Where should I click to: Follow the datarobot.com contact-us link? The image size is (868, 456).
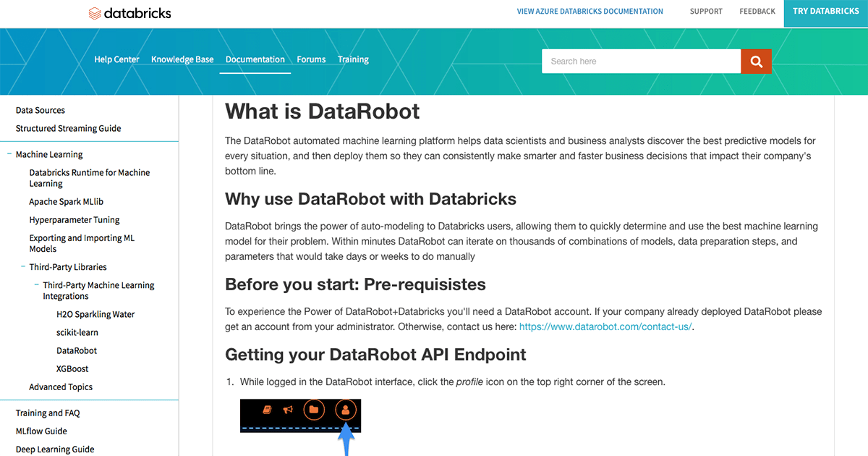pyautogui.click(x=605, y=326)
